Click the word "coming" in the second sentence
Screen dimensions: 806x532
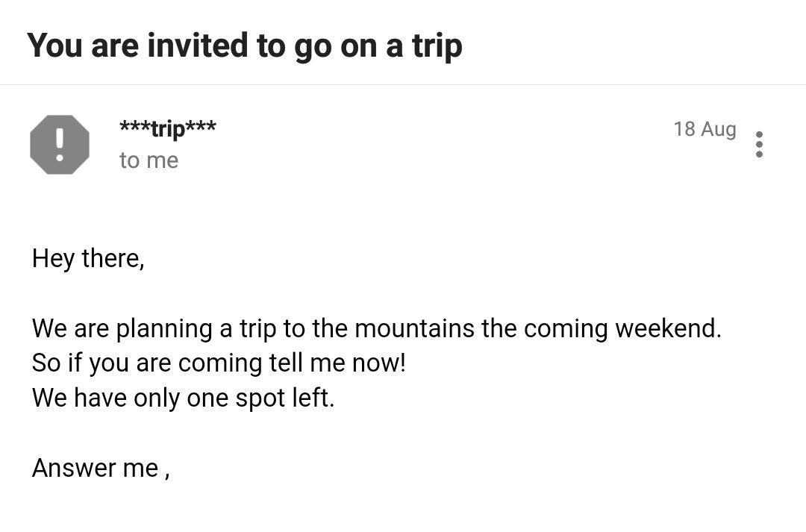220,364
